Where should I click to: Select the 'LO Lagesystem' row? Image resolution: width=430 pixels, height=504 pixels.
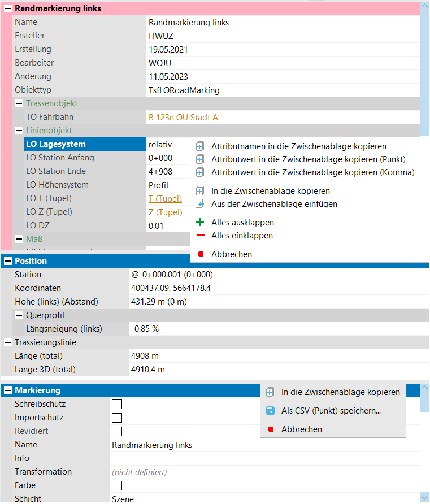[85, 144]
